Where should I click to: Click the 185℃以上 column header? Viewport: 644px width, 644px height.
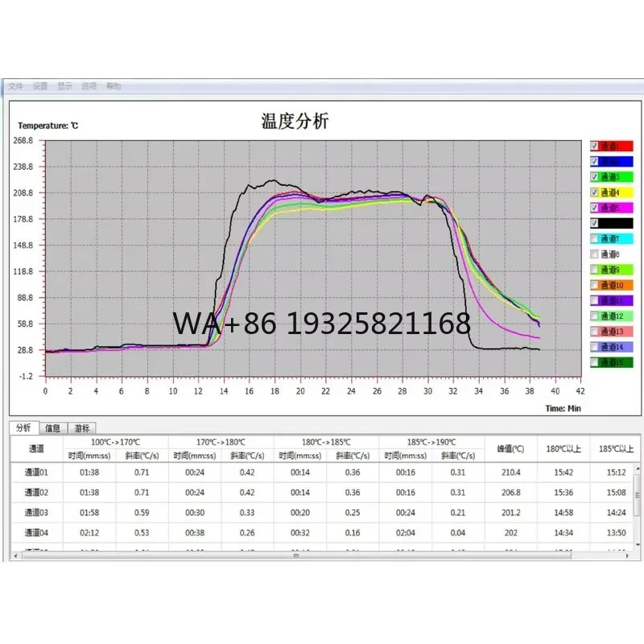click(x=616, y=449)
